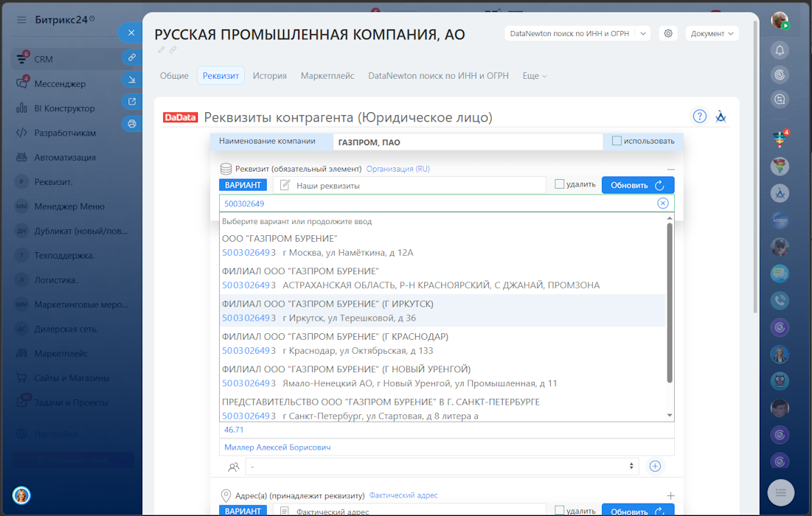Click the copy link icon on the side panel
The width and height of the screenshot is (812, 516).
(x=132, y=57)
